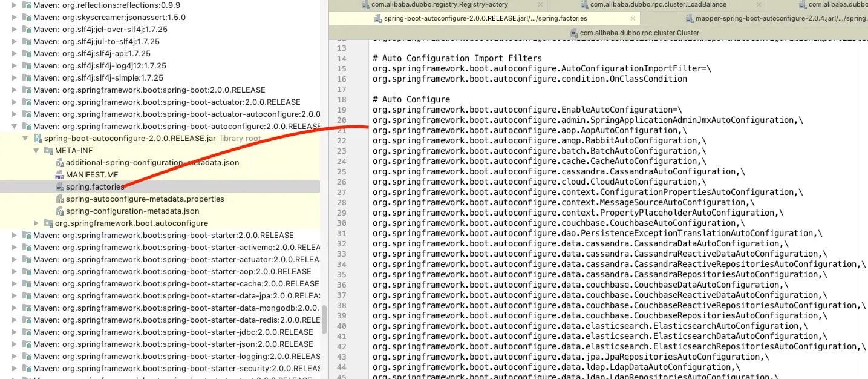
Task: Click library icon of spring-boot-starter-aop entry
Action: (27, 271)
